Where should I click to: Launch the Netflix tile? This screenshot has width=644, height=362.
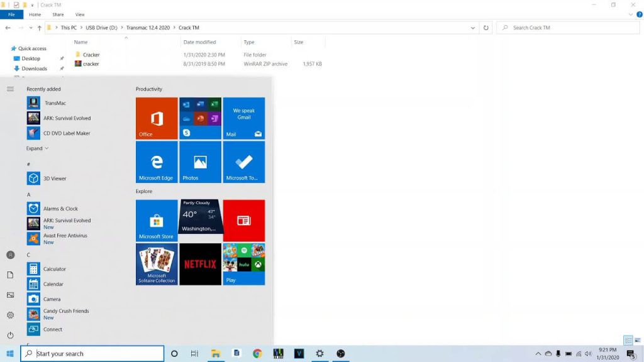pos(201,264)
